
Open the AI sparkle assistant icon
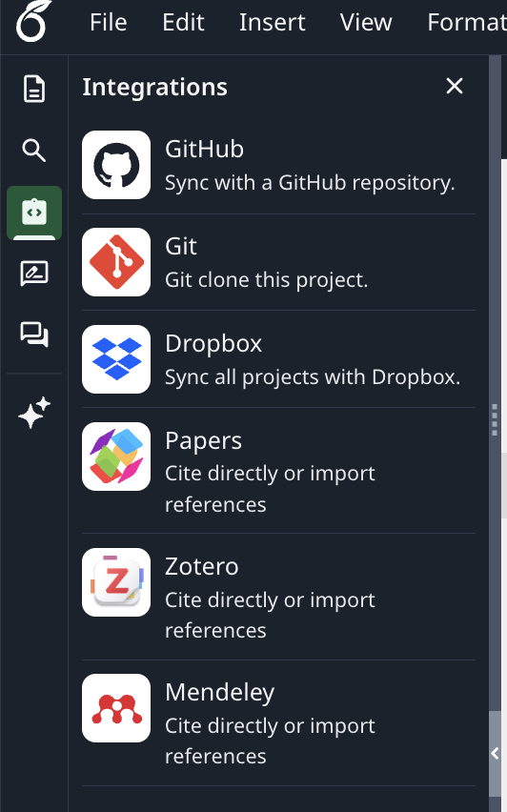click(x=34, y=413)
